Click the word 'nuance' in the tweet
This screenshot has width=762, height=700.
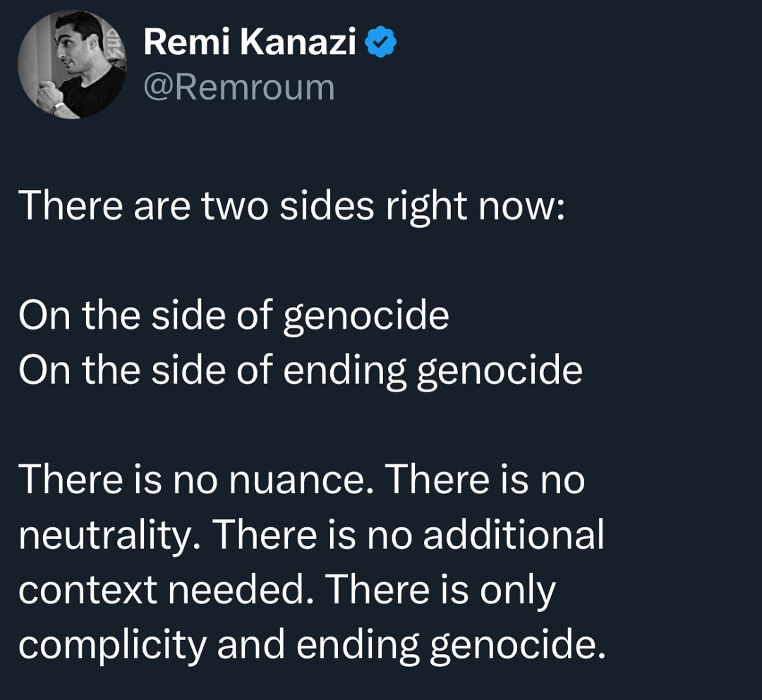[x=303, y=481]
